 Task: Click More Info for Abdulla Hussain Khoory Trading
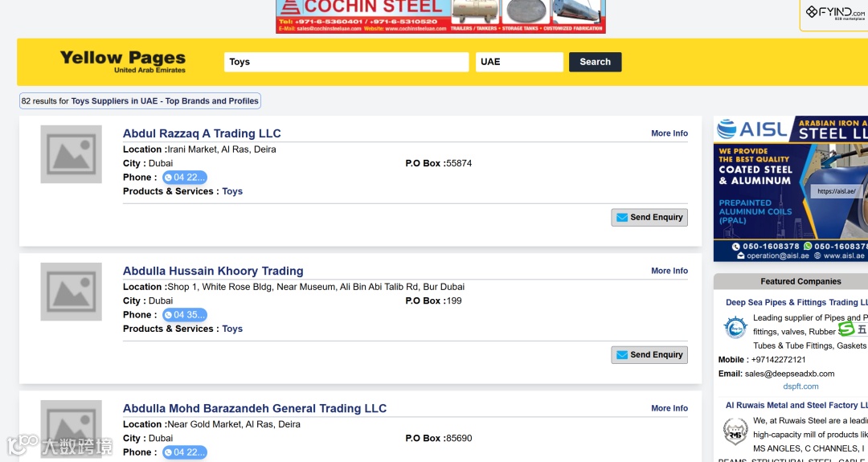[669, 271]
